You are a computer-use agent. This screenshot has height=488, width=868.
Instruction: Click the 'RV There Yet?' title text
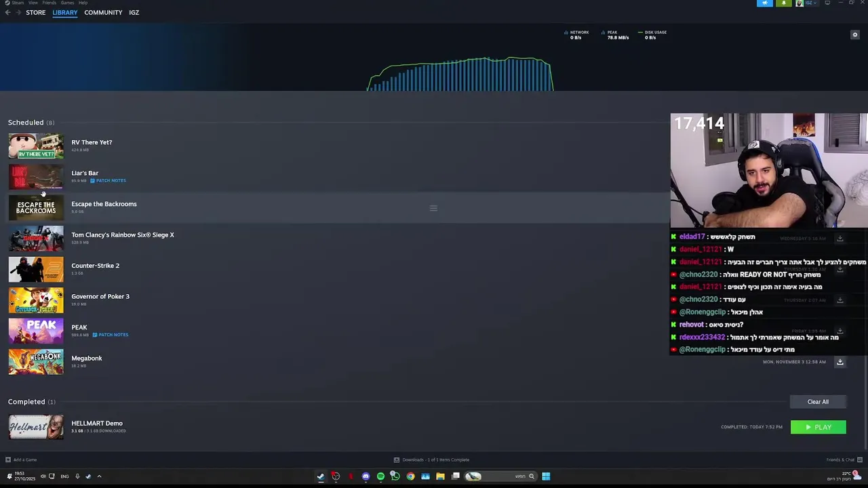pos(92,142)
